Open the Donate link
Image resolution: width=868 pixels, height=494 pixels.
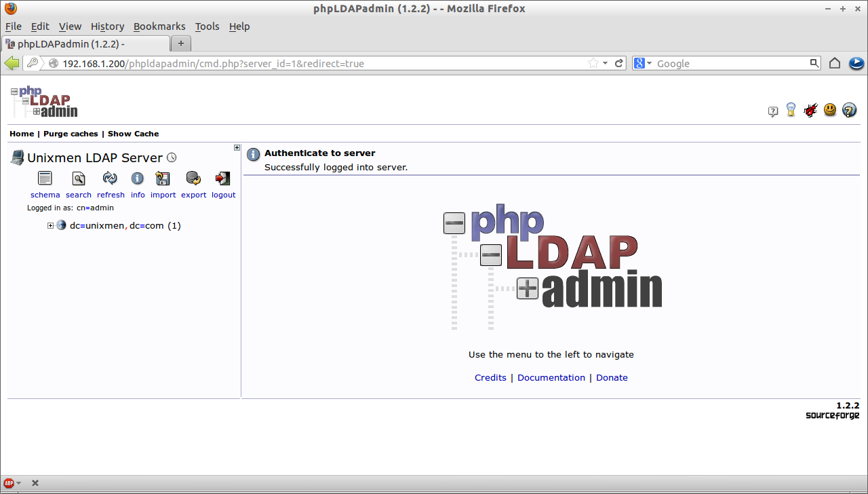click(612, 378)
